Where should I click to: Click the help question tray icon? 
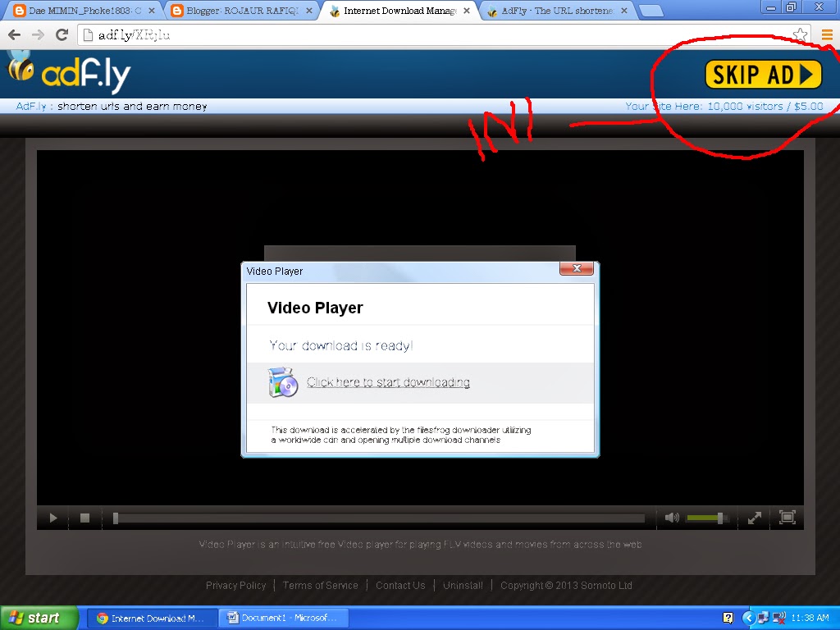728,619
